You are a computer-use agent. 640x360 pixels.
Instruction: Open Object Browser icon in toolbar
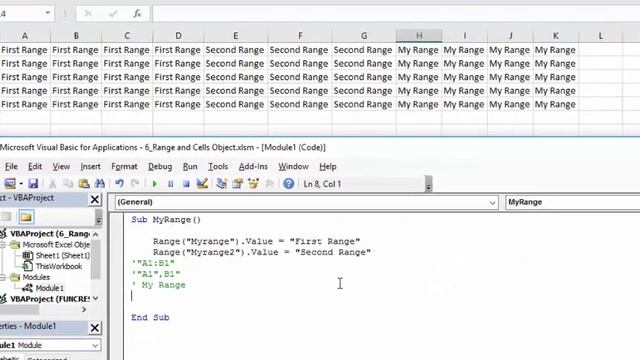253,184
